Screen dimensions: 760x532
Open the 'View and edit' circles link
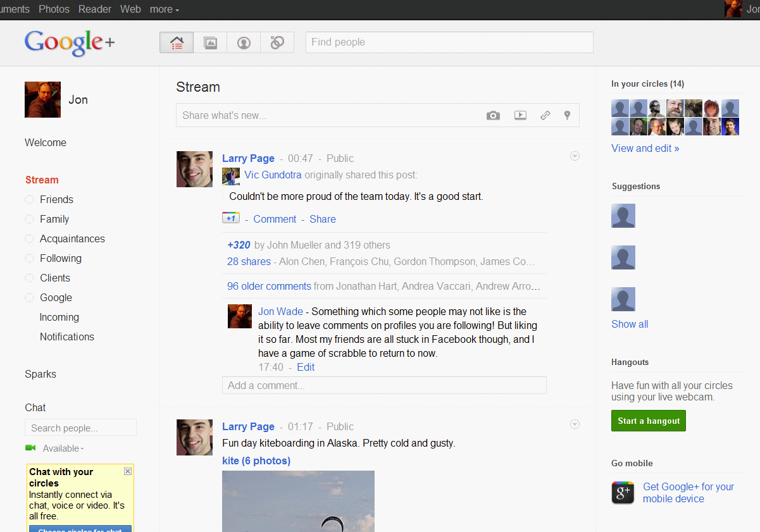tap(645, 148)
